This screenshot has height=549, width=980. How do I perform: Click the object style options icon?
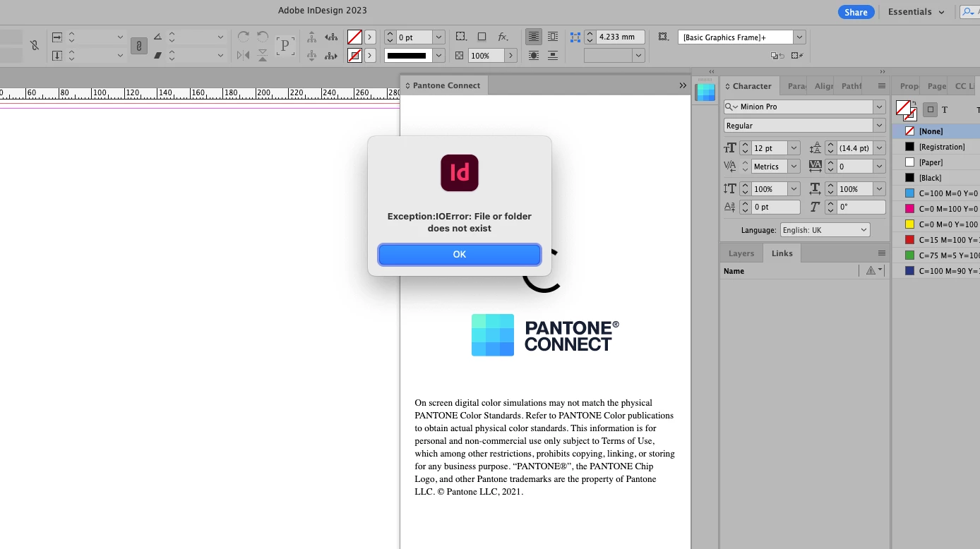click(x=663, y=37)
